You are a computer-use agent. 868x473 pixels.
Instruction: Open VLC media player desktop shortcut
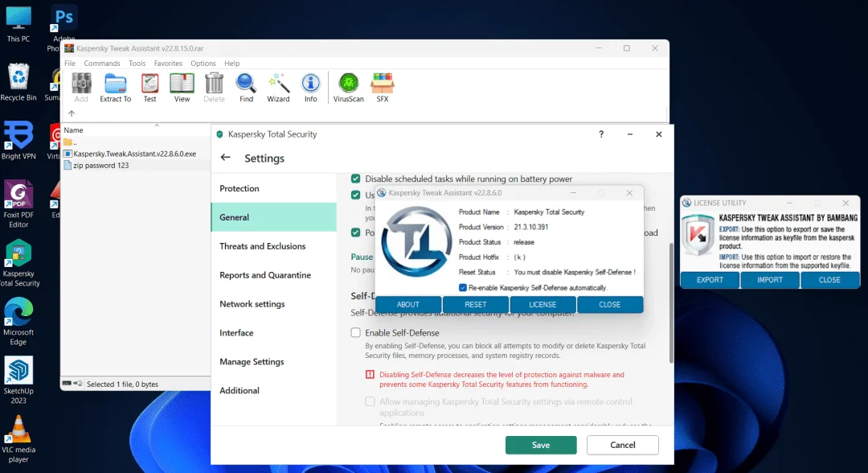pyautogui.click(x=18, y=439)
